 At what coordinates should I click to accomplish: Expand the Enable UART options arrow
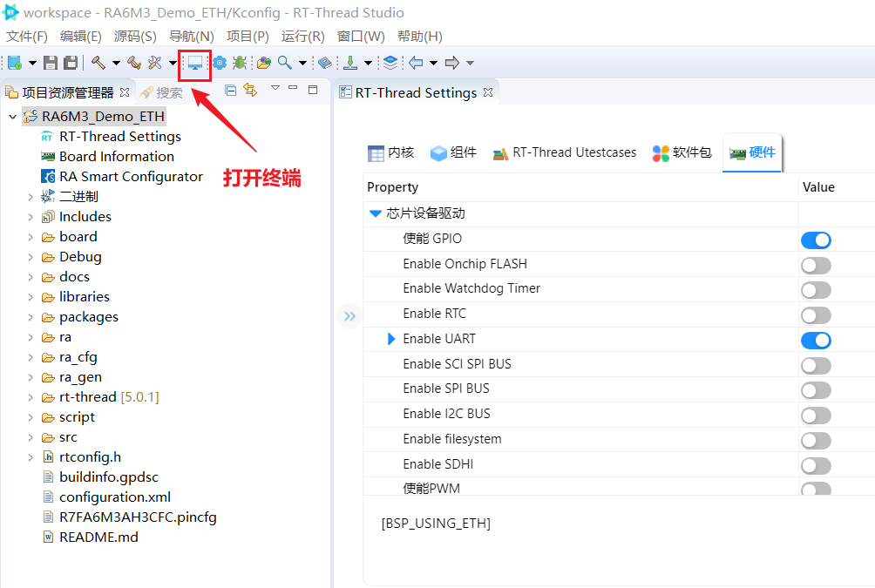pos(391,339)
